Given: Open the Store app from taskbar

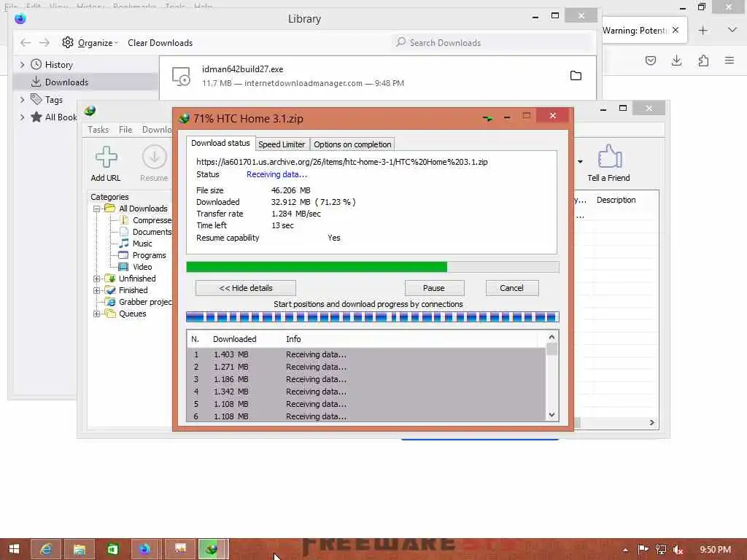Looking at the screenshot, I should pyautogui.click(x=112, y=549).
